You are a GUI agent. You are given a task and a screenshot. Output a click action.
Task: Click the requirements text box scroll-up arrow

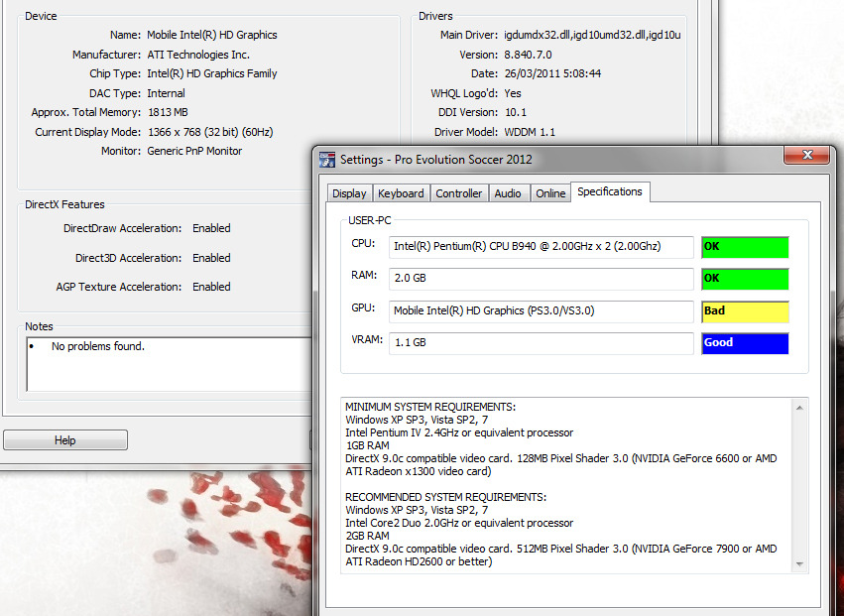click(799, 408)
